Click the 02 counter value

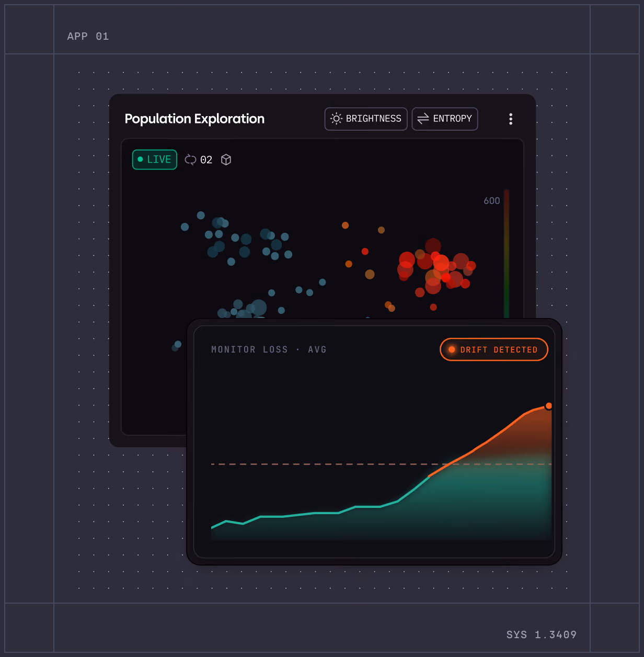click(x=206, y=160)
